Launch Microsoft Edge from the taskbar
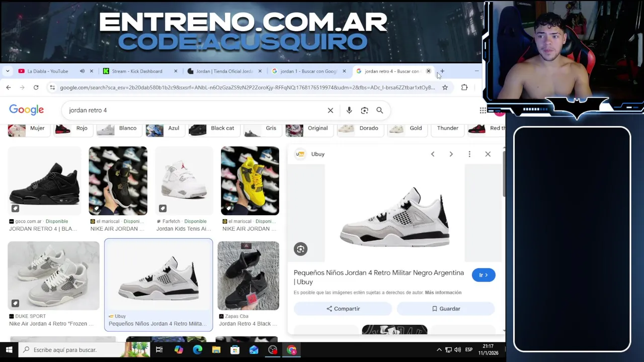 (197, 350)
